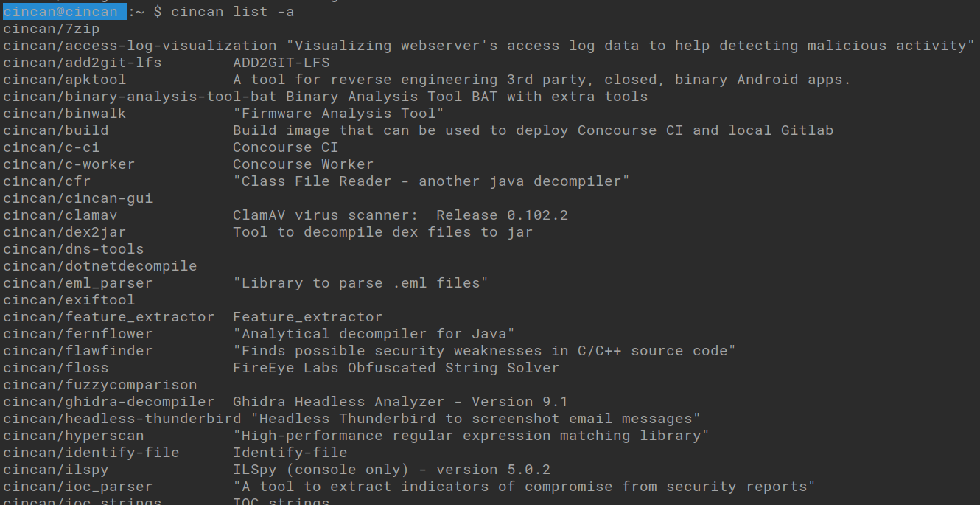Viewport: 980px width, 505px height.
Task: Click the highlighted cincan@cincan prompt text
Action: tap(64, 12)
